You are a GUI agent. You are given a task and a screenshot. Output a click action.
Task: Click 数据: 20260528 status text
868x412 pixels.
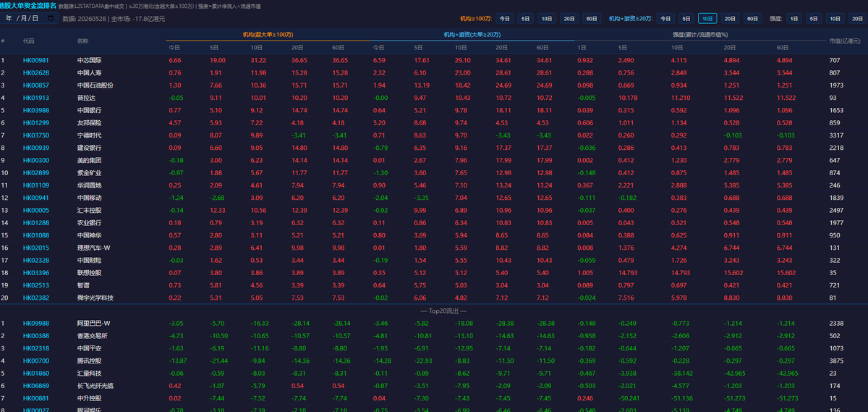tap(84, 18)
